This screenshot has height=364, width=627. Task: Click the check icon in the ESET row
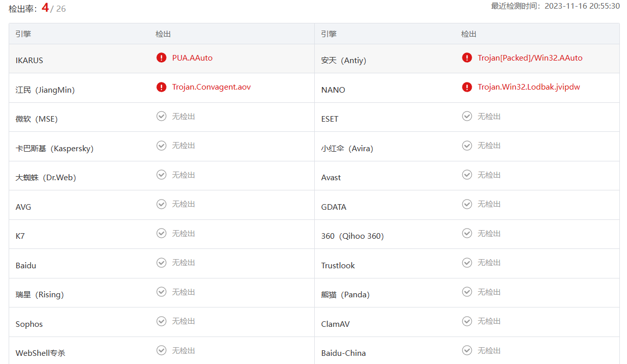[x=467, y=116]
